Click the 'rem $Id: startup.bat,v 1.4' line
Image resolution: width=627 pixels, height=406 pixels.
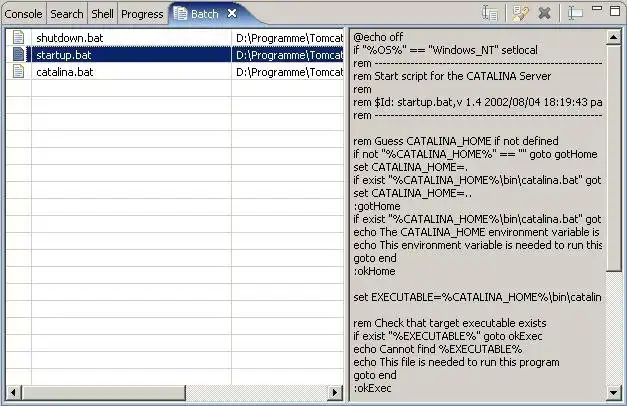pos(477,102)
